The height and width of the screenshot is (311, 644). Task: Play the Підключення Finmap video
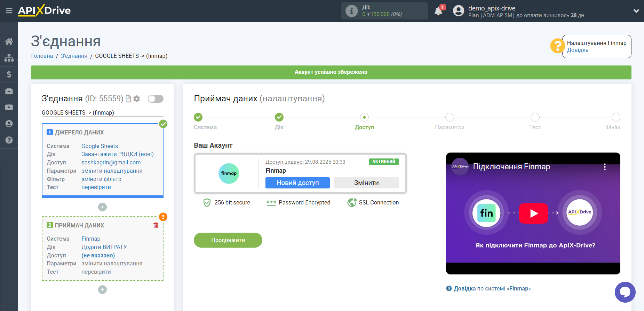pyautogui.click(x=533, y=213)
